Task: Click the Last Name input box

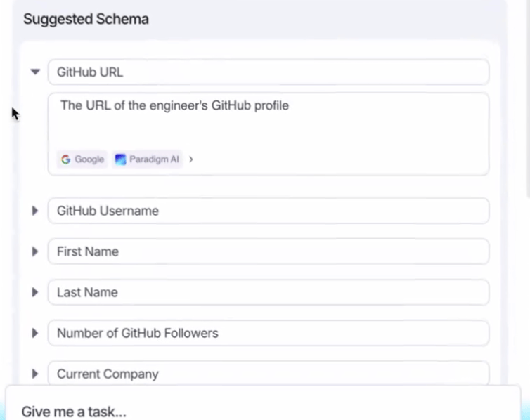Action: coord(268,292)
